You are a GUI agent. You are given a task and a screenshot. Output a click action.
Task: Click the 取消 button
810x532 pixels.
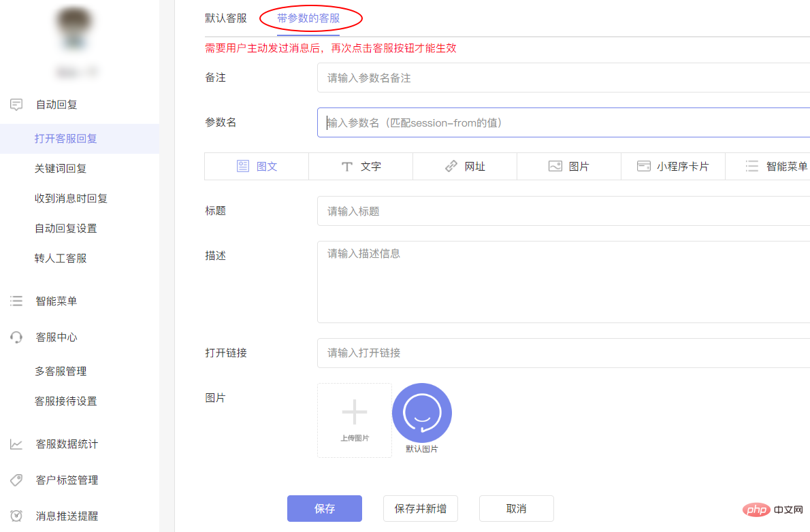pyautogui.click(x=517, y=509)
